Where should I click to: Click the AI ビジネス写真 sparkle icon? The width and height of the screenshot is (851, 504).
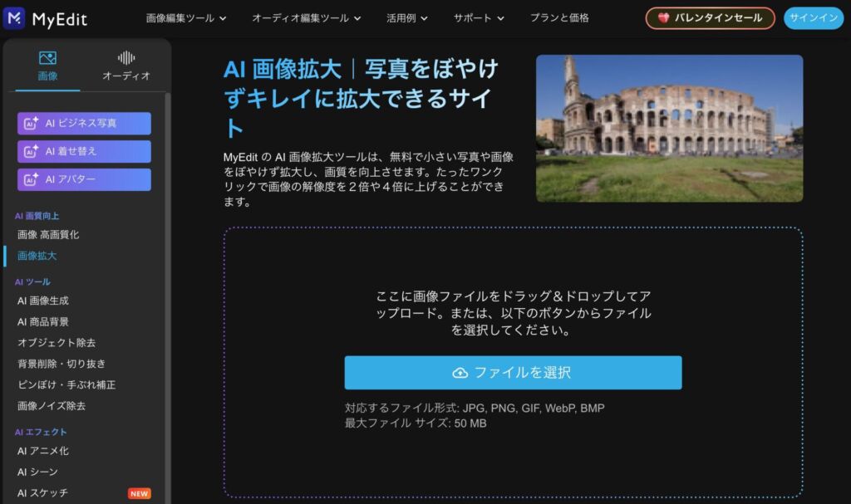coord(31,124)
